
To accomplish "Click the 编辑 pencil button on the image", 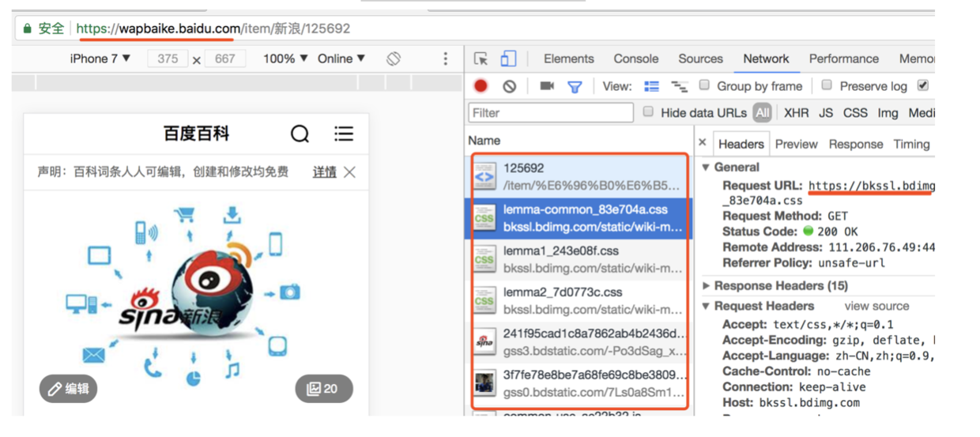I will point(68,388).
